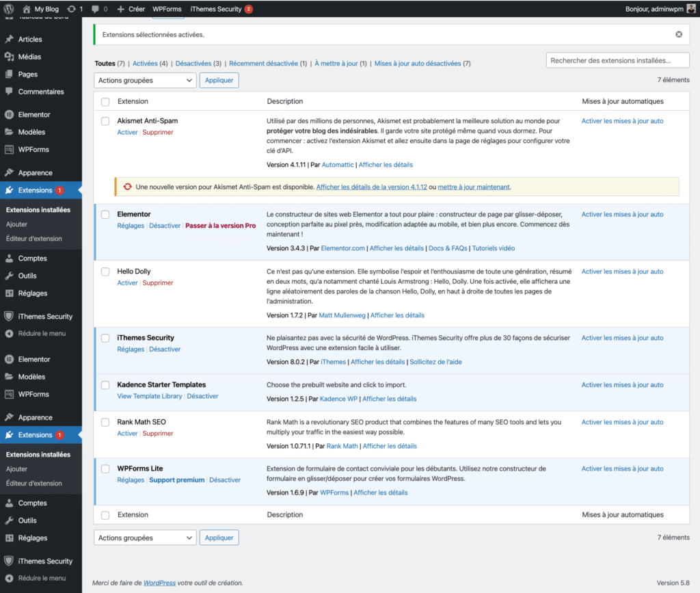The width and height of the screenshot is (700, 593).
Task: Tick the iThemes Security row checkbox
Action: click(105, 338)
